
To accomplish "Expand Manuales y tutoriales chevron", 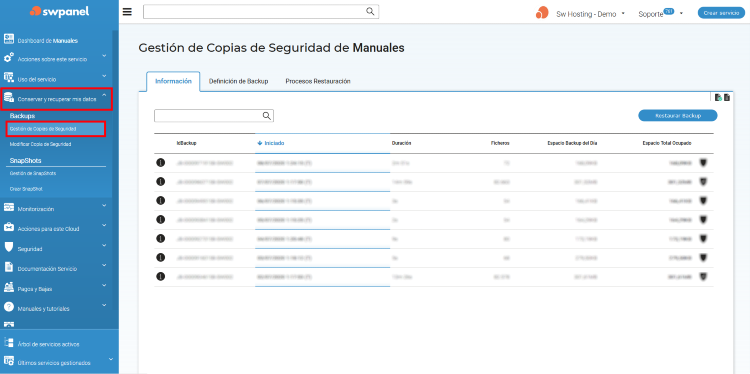I will (104, 306).
